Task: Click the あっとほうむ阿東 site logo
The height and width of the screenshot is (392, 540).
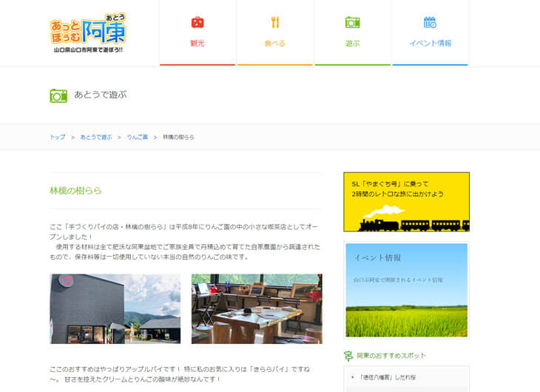Action: [88, 33]
